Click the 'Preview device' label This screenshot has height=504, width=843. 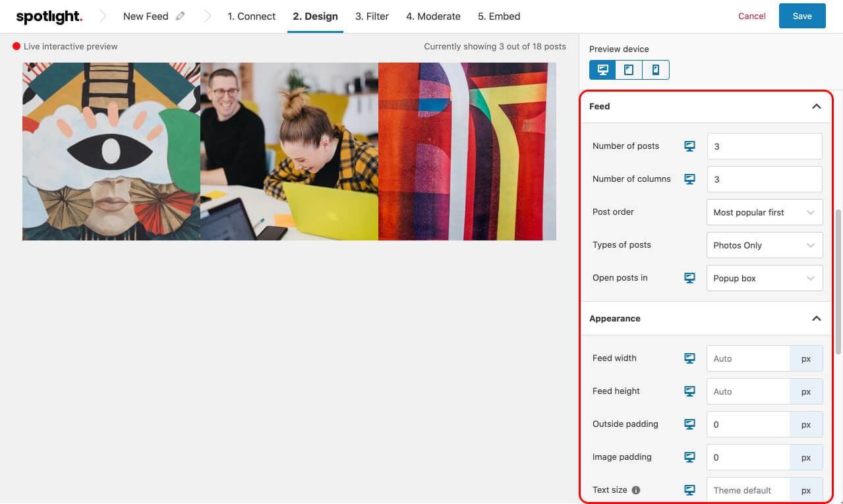[x=619, y=49]
